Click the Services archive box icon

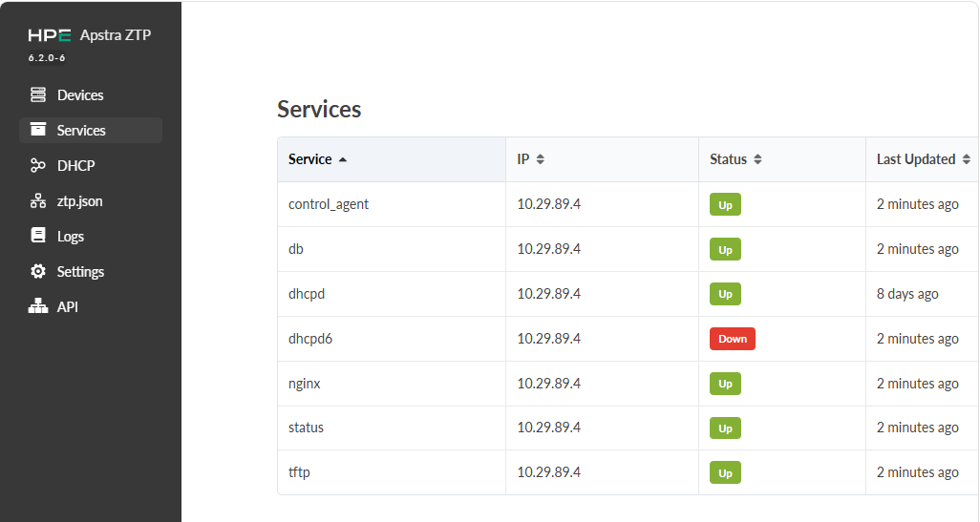coord(38,130)
